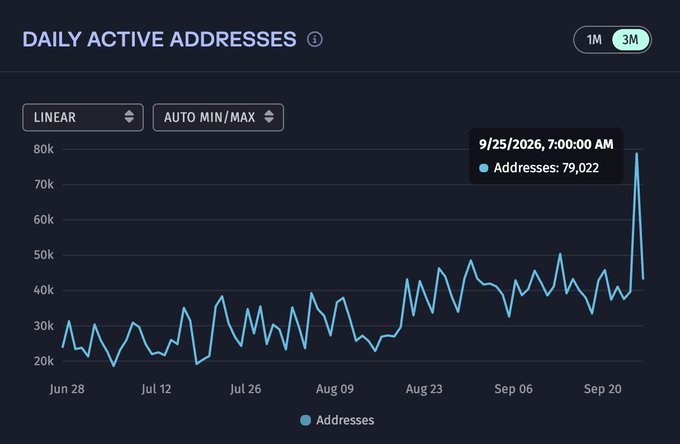Click the Sep 06 x-axis label
Screen dimensions: 680x444
(x=513, y=389)
